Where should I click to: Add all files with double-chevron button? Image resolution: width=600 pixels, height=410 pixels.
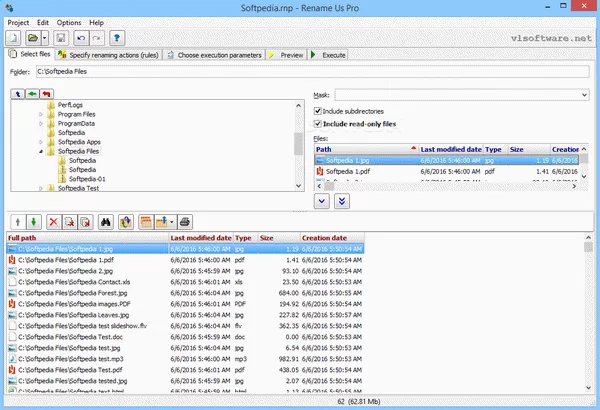pyautogui.click(x=343, y=201)
